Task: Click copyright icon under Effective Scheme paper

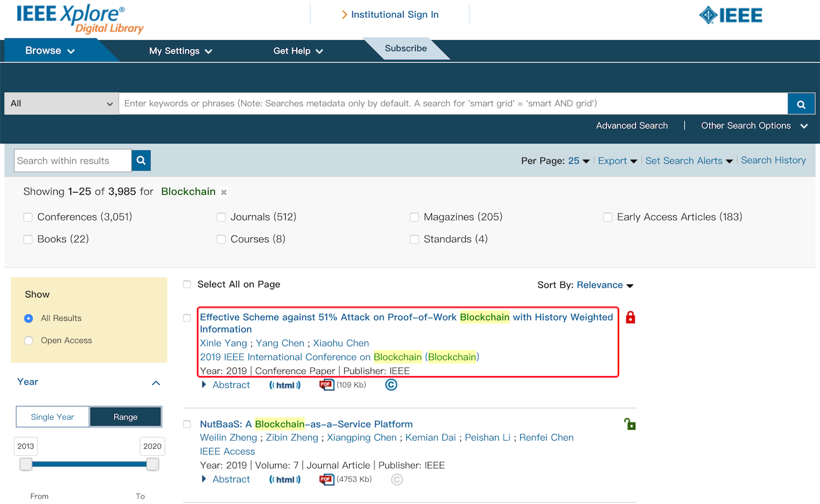Action: (392, 385)
